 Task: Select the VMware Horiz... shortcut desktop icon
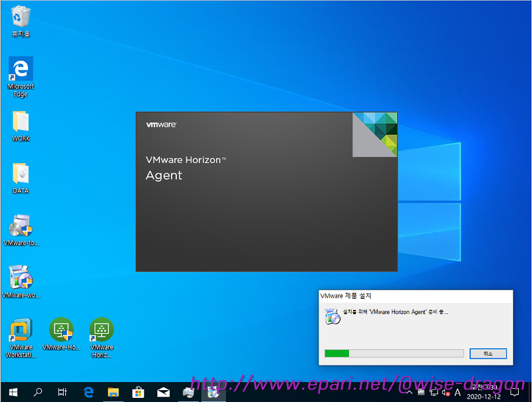pyautogui.click(x=102, y=337)
